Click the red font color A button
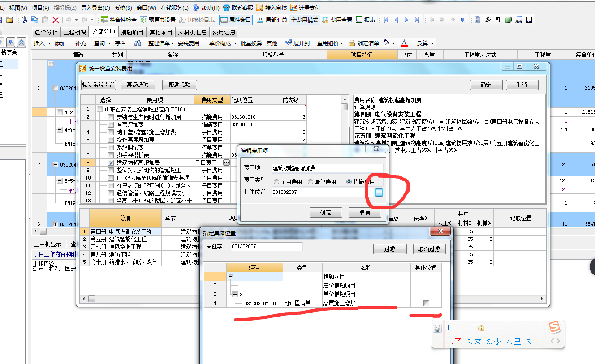The image size is (595, 364). (404, 43)
